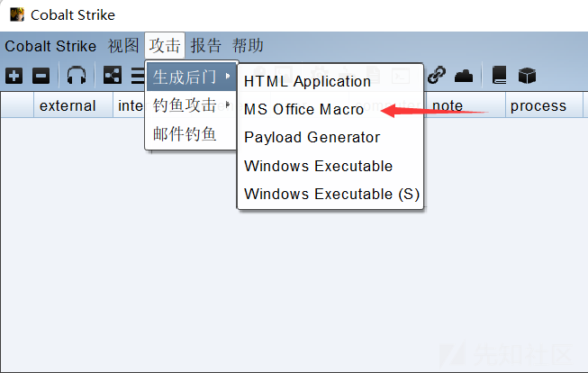Expand the 生成后门 submenu

pos(191,76)
